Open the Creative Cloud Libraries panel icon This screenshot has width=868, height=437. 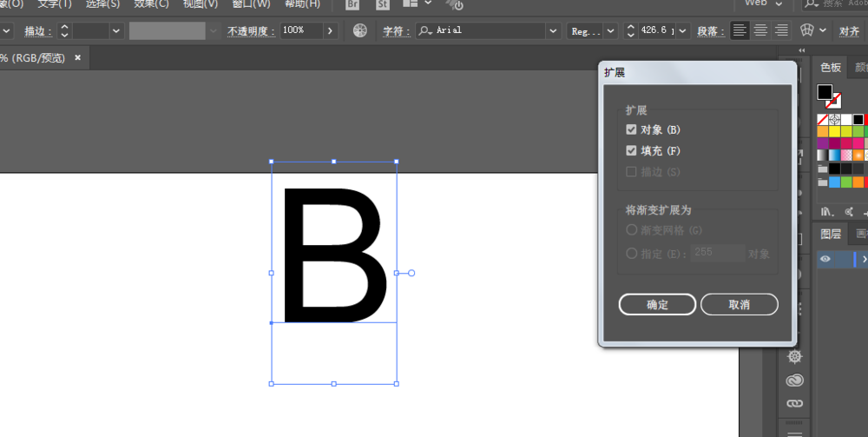point(794,380)
